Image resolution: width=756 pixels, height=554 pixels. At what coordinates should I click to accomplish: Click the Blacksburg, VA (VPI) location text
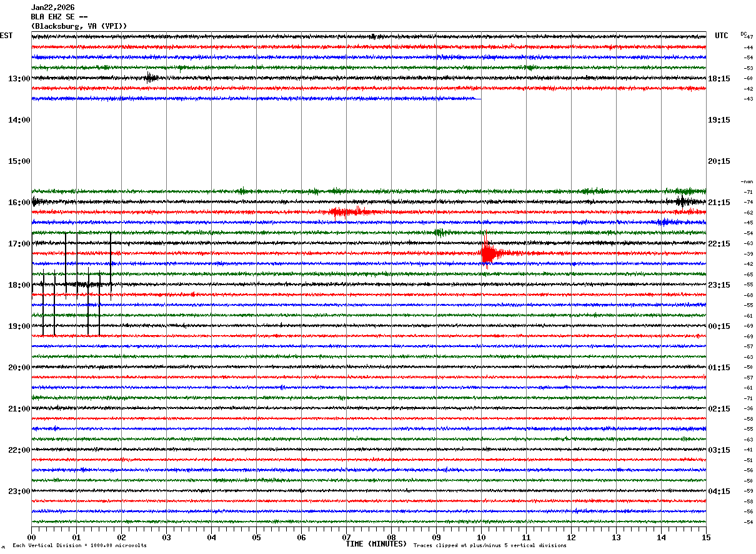point(79,26)
